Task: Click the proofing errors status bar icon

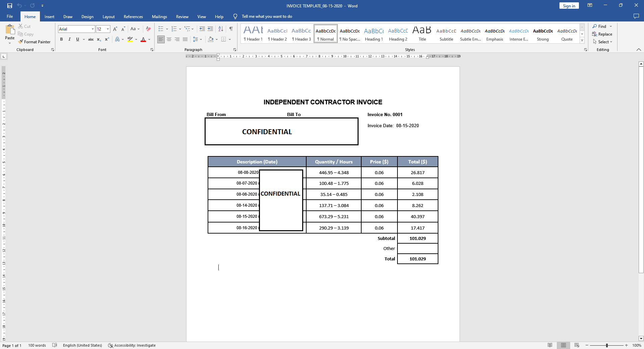Action: pyautogui.click(x=55, y=345)
